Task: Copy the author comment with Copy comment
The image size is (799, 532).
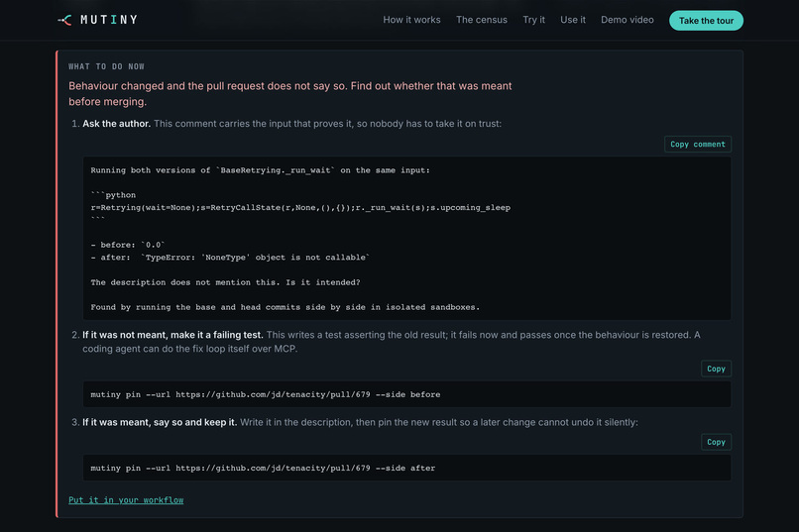Action: click(698, 144)
